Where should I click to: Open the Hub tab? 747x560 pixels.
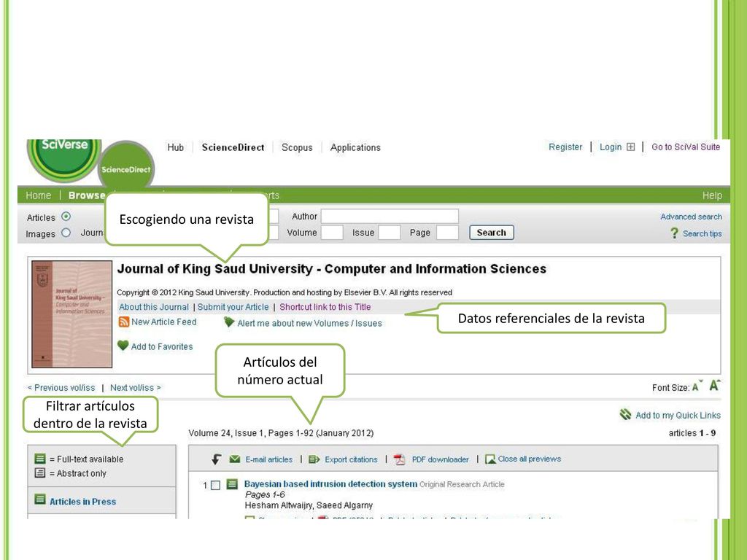[x=175, y=147]
